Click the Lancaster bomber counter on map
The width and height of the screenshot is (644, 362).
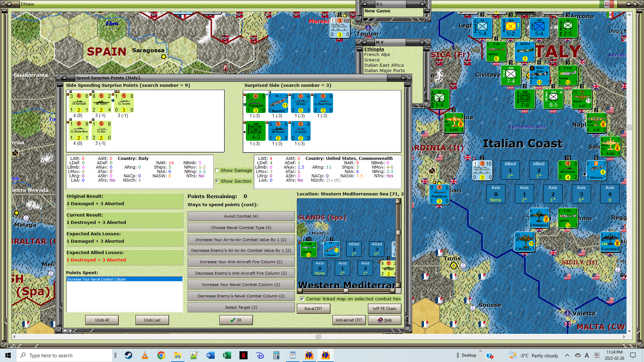(x=610, y=242)
